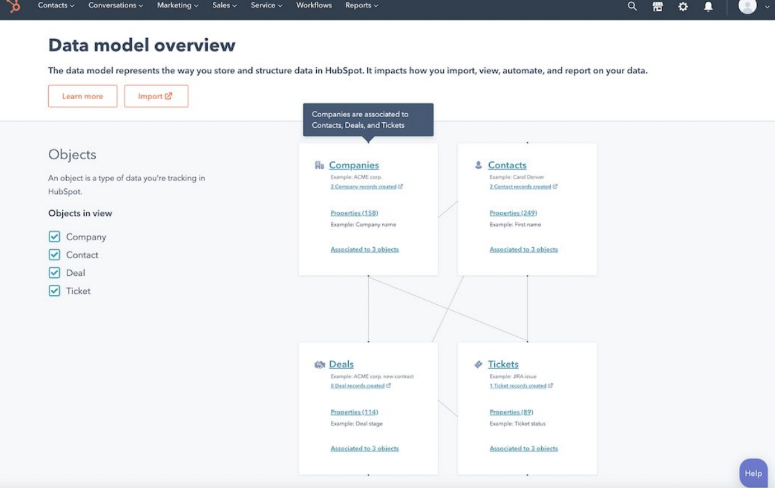Open Workflows in the top navigation
Screen dimensions: 775x488
314,5
